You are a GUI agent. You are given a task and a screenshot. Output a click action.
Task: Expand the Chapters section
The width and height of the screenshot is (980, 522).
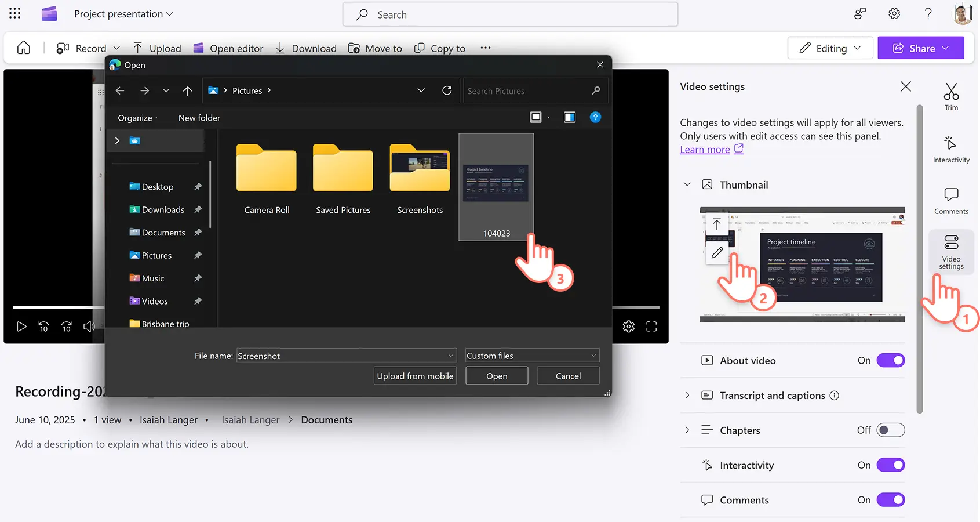[x=687, y=430]
